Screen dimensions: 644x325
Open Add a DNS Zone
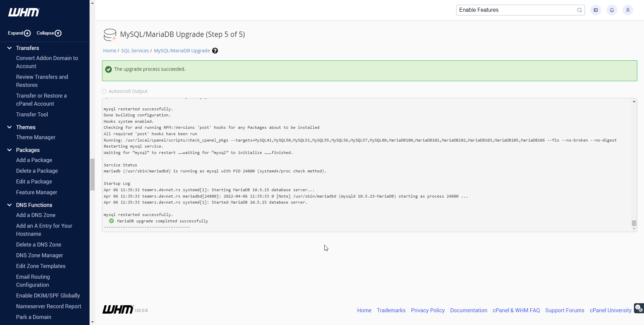tap(36, 215)
